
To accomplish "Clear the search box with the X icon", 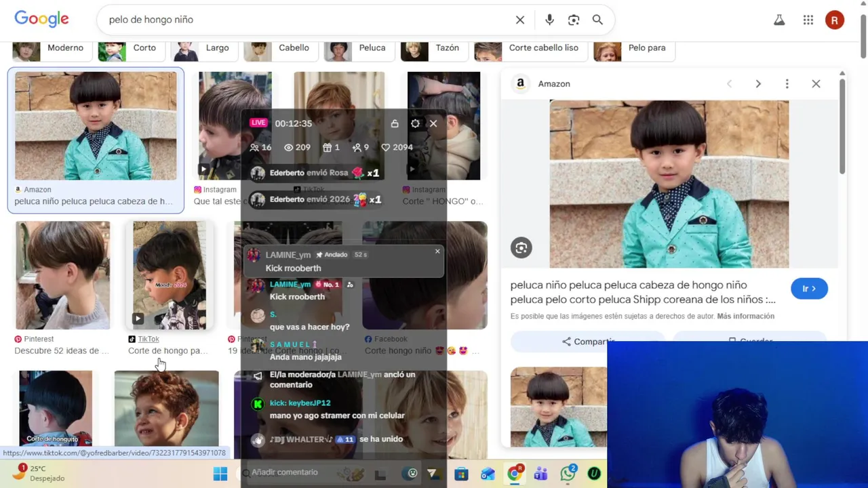I will click(520, 20).
